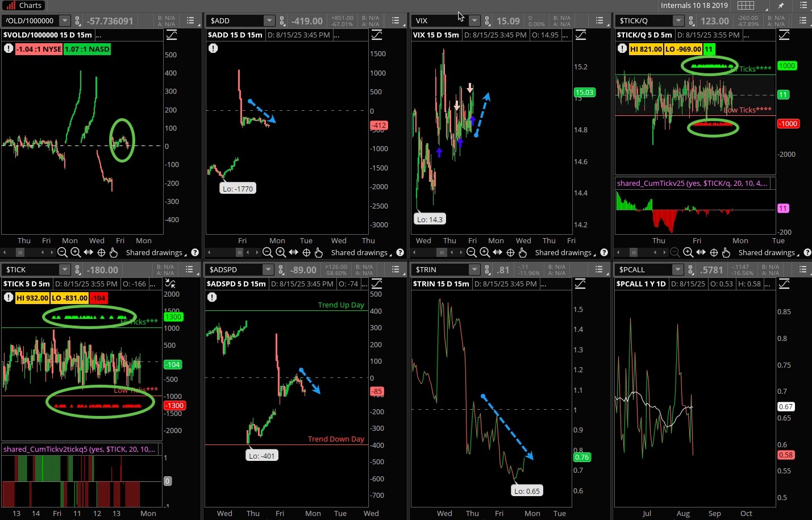
Task: Click the alert warning icon on $ADSPD chart
Action: 212,297
